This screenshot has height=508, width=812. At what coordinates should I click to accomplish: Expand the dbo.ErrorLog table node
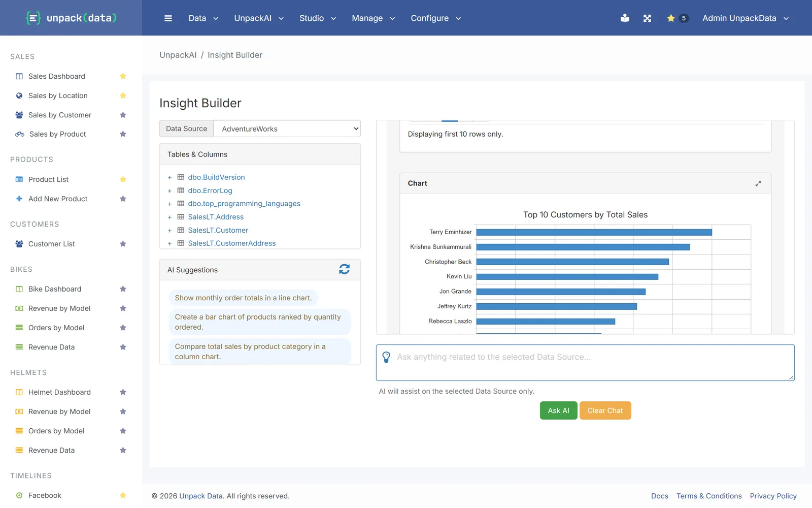[x=170, y=191]
